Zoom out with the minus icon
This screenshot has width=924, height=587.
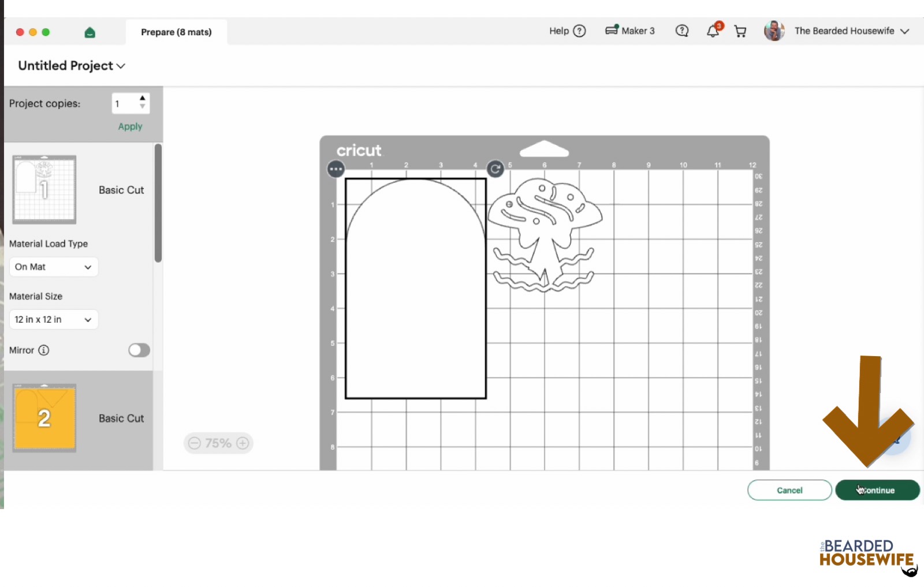click(195, 443)
